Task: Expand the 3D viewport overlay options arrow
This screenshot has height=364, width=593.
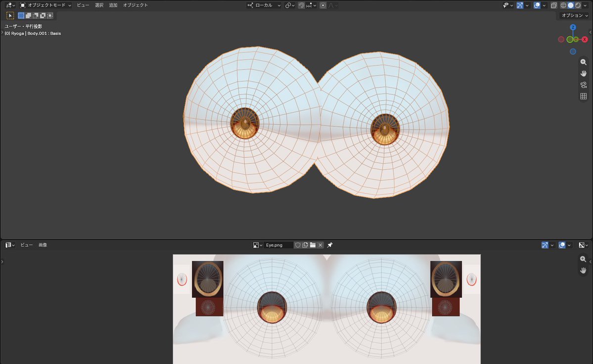Action: tap(544, 5)
